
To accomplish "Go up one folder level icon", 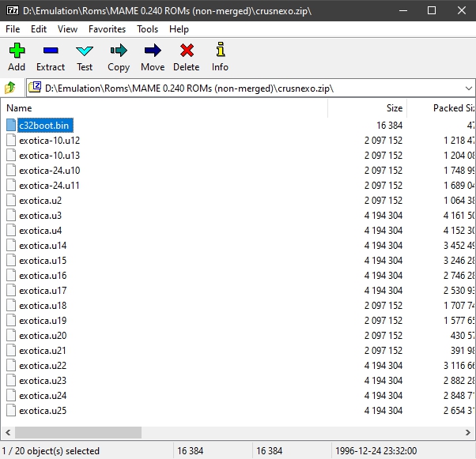I will (x=10, y=88).
